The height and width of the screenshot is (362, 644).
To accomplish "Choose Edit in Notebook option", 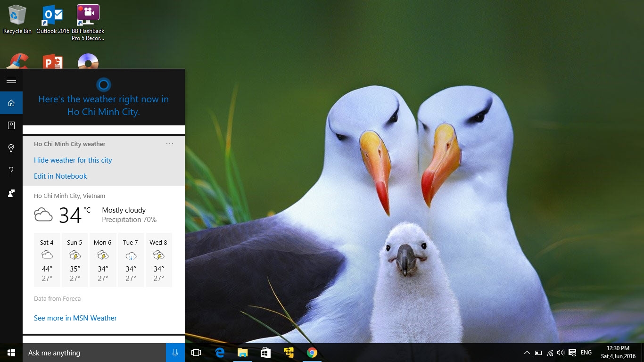I will [60, 176].
